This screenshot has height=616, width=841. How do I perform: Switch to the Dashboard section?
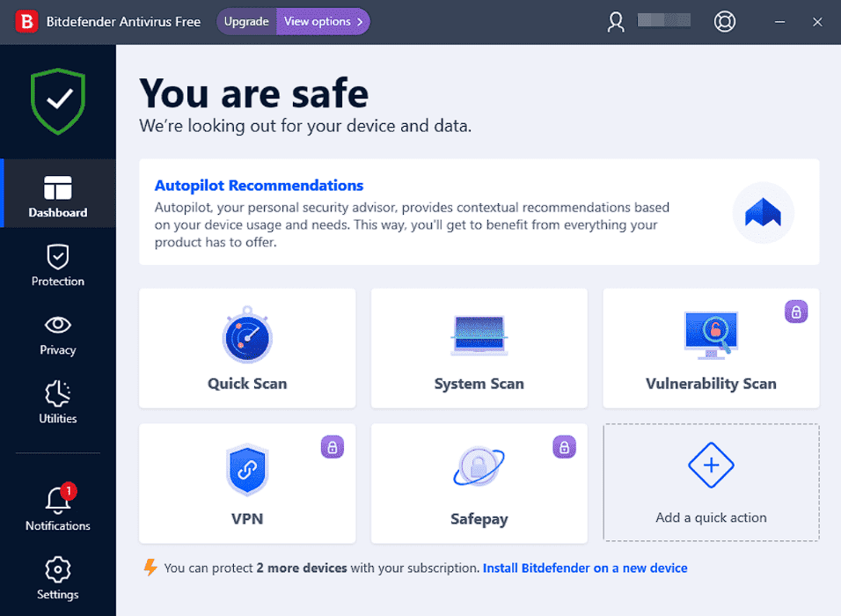57,194
